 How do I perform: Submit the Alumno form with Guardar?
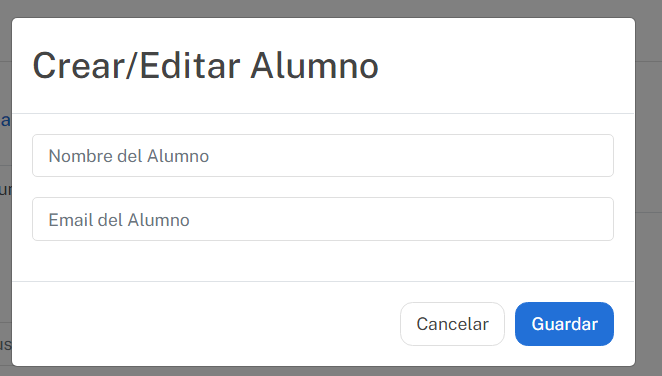pos(564,324)
